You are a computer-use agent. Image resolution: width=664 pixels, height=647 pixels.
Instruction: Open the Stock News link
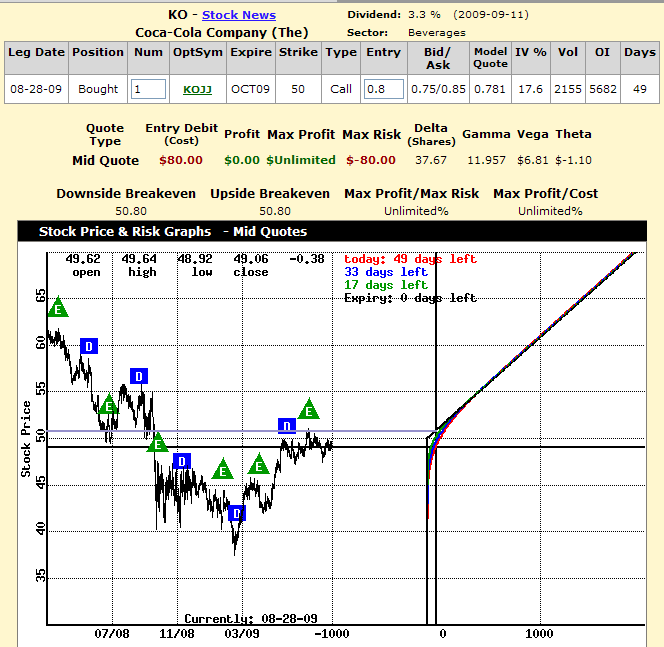pyautogui.click(x=239, y=15)
